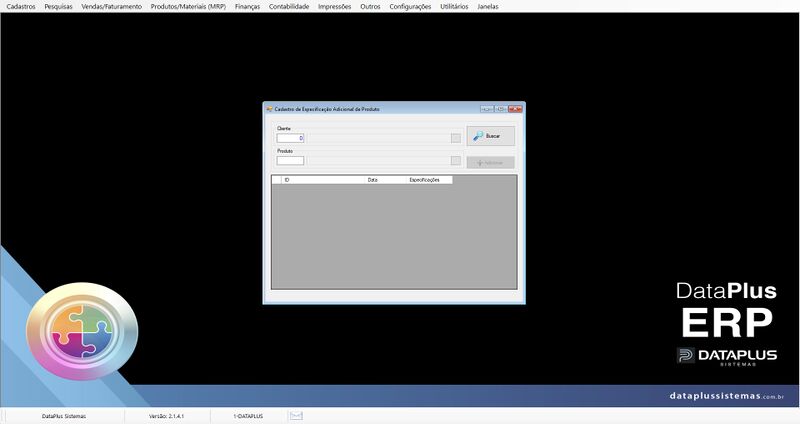Open the Configurações menu
This screenshot has height=424, width=800.
coord(410,7)
